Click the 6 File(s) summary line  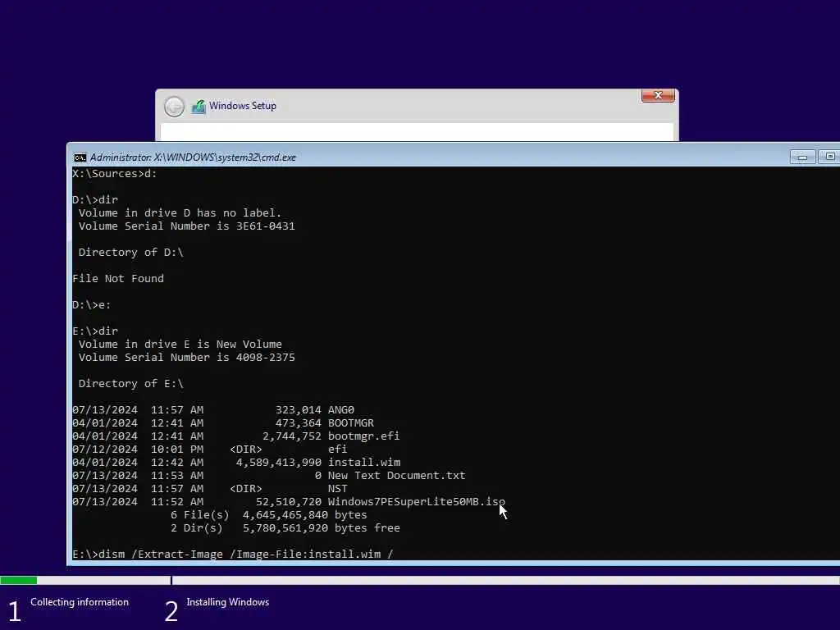[x=269, y=515]
